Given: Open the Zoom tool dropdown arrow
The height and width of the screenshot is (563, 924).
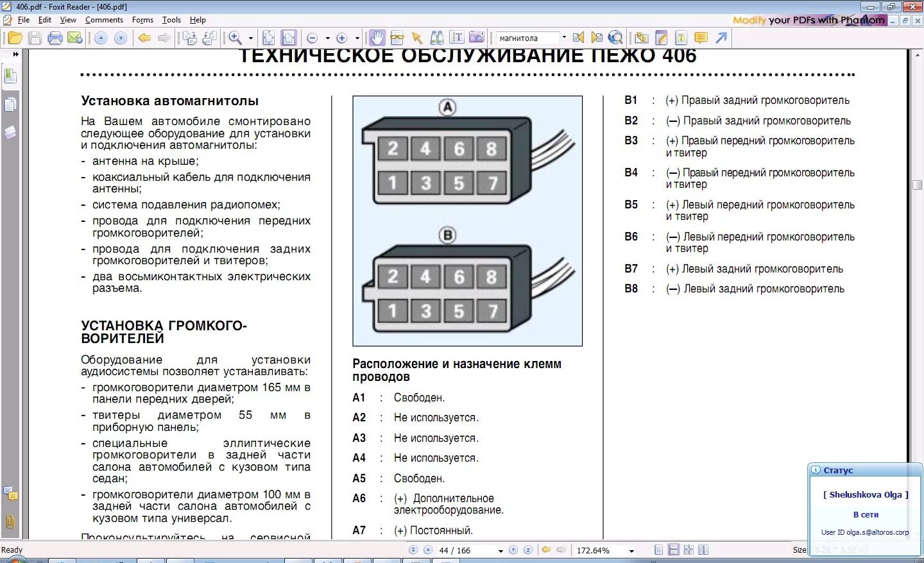Looking at the screenshot, I should tap(251, 38).
